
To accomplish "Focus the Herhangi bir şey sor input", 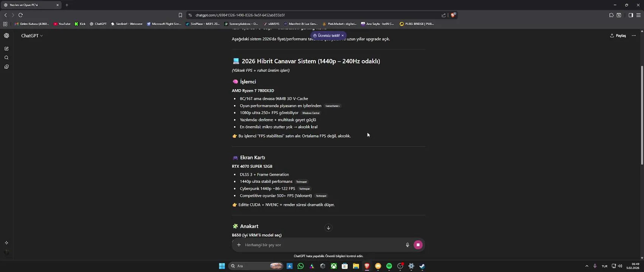I will pyautogui.click(x=323, y=245).
